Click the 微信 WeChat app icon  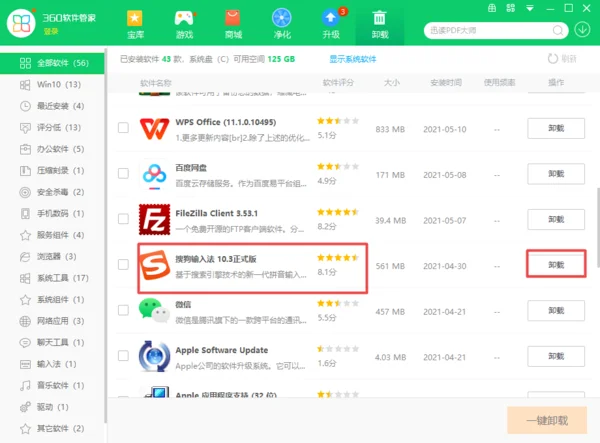(x=155, y=310)
